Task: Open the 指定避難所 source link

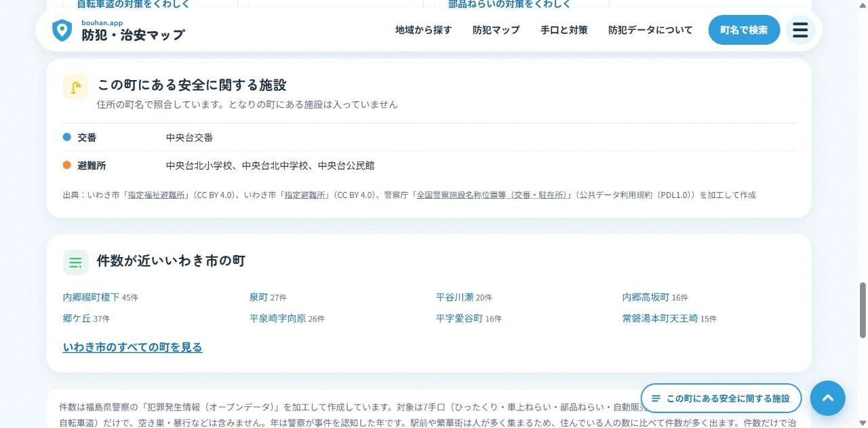Action: point(304,195)
